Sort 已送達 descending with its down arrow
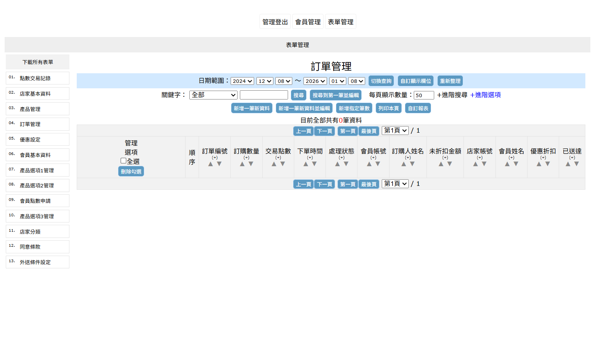 point(576,164)
